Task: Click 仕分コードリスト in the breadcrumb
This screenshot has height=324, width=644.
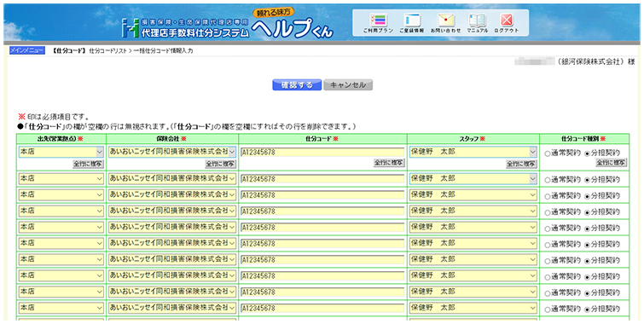Action: (x=108, y=51)
